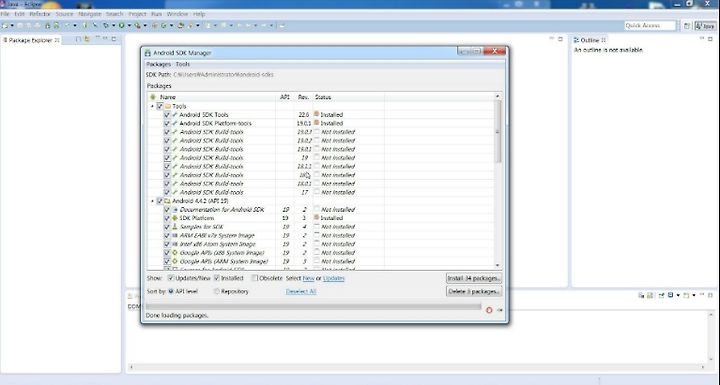Screen dimensions: 720x385
Task: Open the Lint check dropdown arrow
Action: coord(75,25)
